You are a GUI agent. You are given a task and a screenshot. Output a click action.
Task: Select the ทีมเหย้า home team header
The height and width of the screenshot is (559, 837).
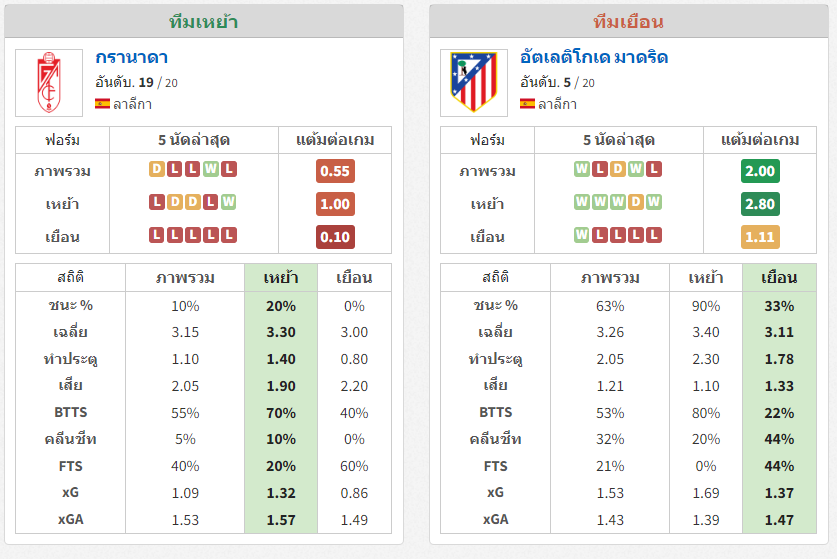click(x=203, y=22)
